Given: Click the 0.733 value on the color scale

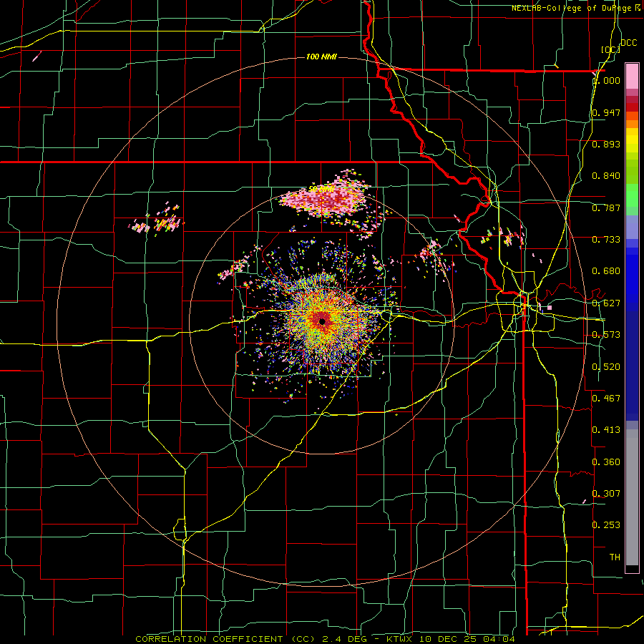Looking at the screenshot, I should 606,240.
